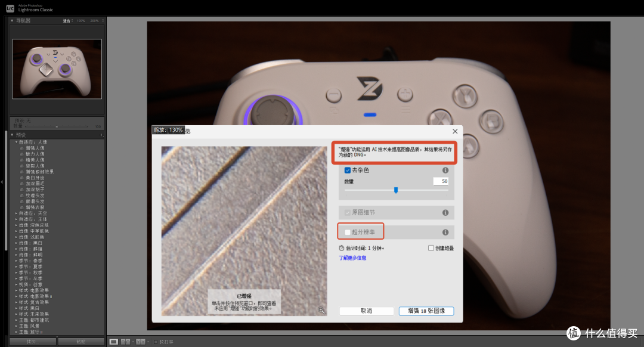Click the Lrc application logo
644x347 pixels.
click(x=10, y=8)
